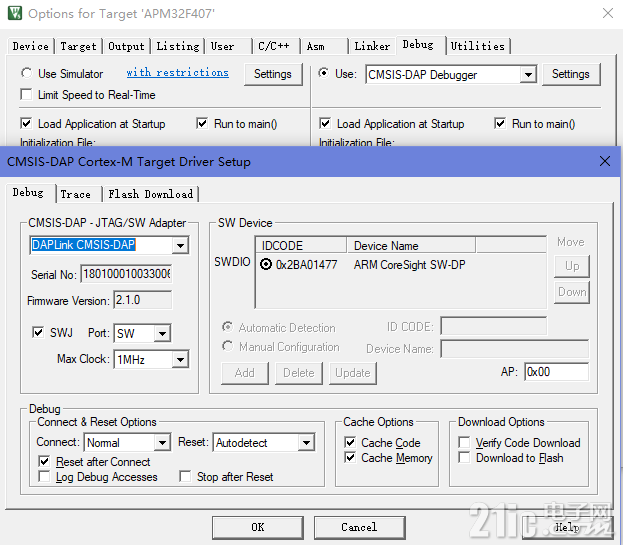
Task: Click CMSIS-DAP debugger Settings button
Action: pos(571,74)
